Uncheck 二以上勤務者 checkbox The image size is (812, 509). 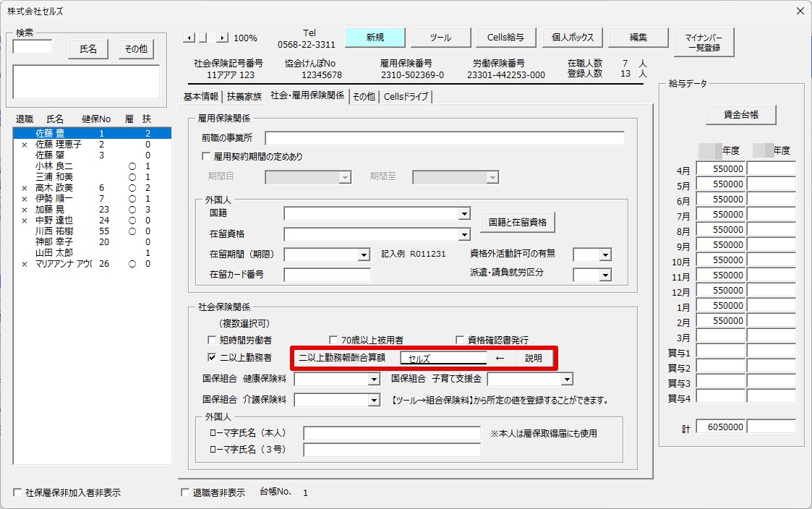[x=211, y=357]
